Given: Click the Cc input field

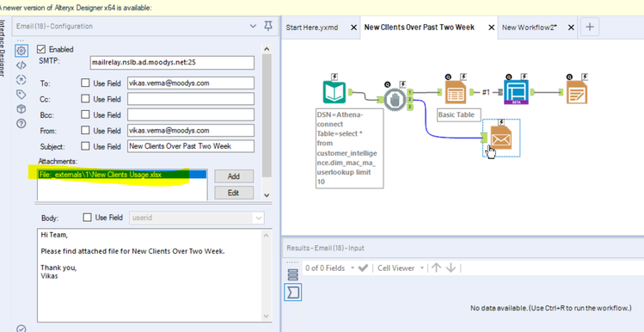Looking at the screenshot, I should pyautogui.click(x=191, y=99).
